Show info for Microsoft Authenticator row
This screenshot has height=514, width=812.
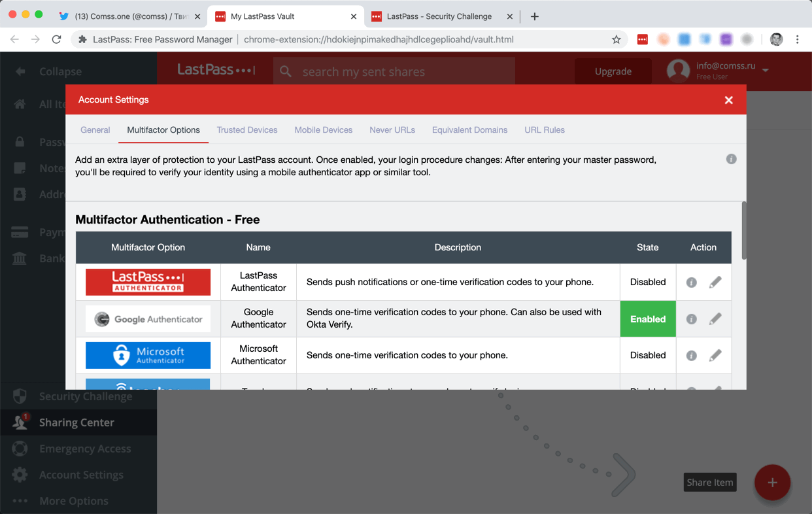691,356
